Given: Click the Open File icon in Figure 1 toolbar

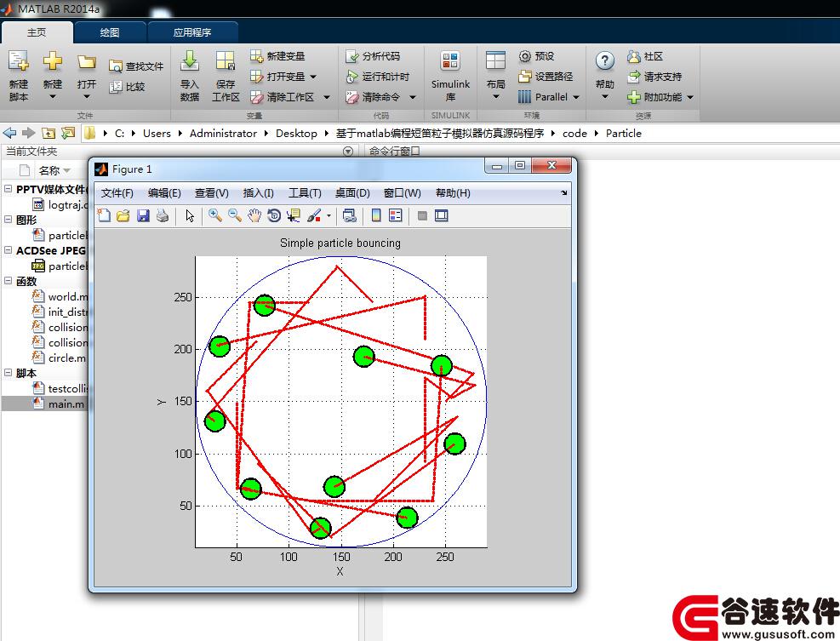Looking at the screenshot, I should click(x=123, y=215).
